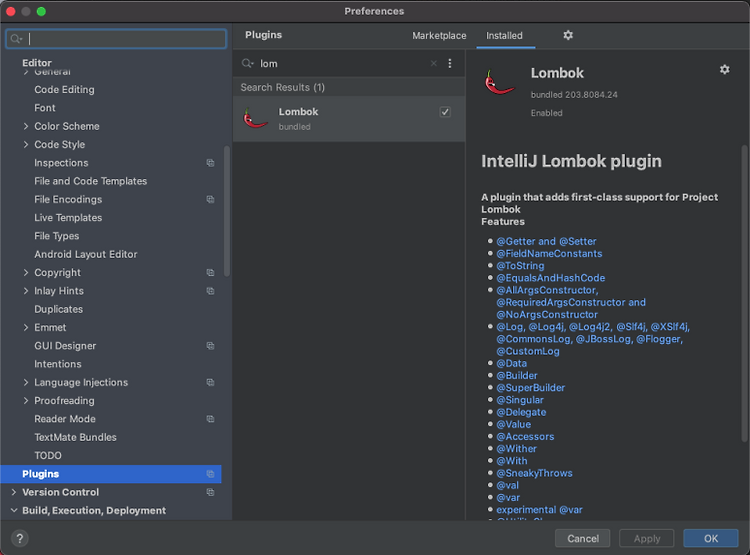The image size is (750, 555).
Task: Open TextMate Bundles settings
Action: pos(75,437)
